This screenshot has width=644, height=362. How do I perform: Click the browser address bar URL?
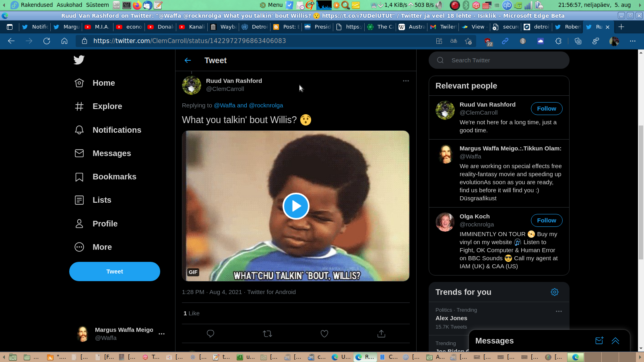click(190, 41)
